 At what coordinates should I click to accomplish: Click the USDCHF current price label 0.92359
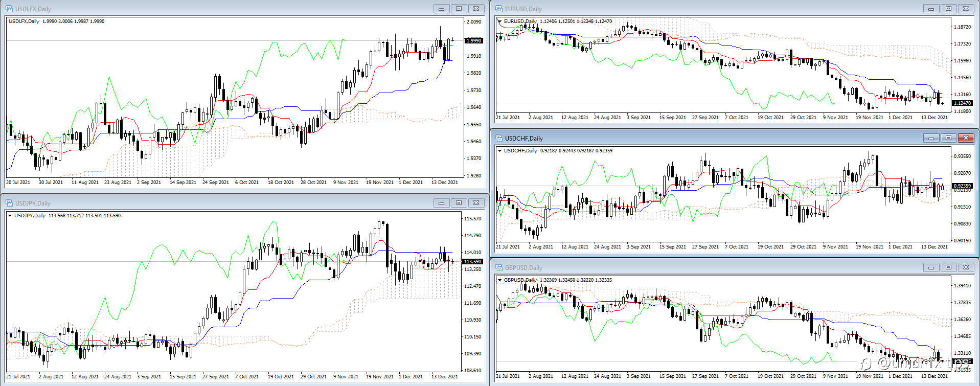tap(962, 186)
